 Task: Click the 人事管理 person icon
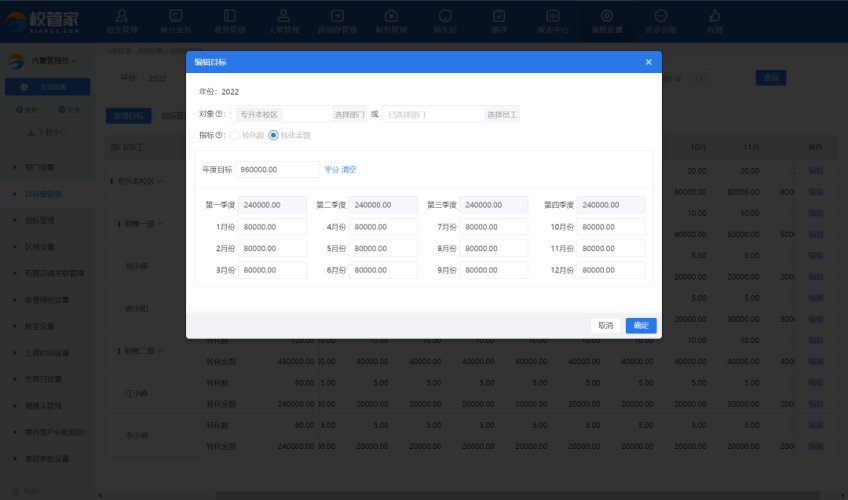coord(284,19)
